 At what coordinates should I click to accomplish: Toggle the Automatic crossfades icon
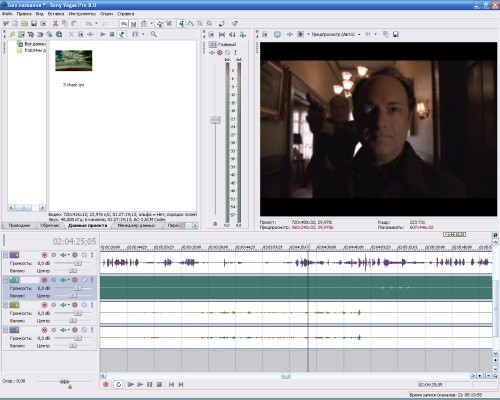(x=133, y=23)
